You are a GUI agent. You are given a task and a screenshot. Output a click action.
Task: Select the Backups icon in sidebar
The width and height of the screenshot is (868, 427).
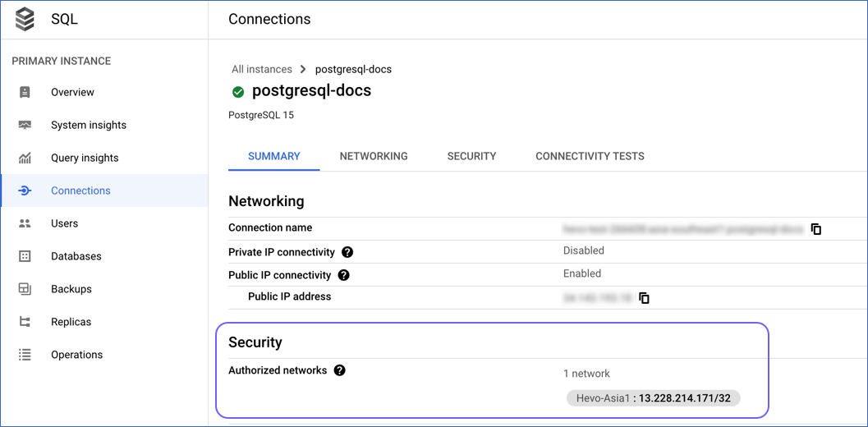click(25, 289)
